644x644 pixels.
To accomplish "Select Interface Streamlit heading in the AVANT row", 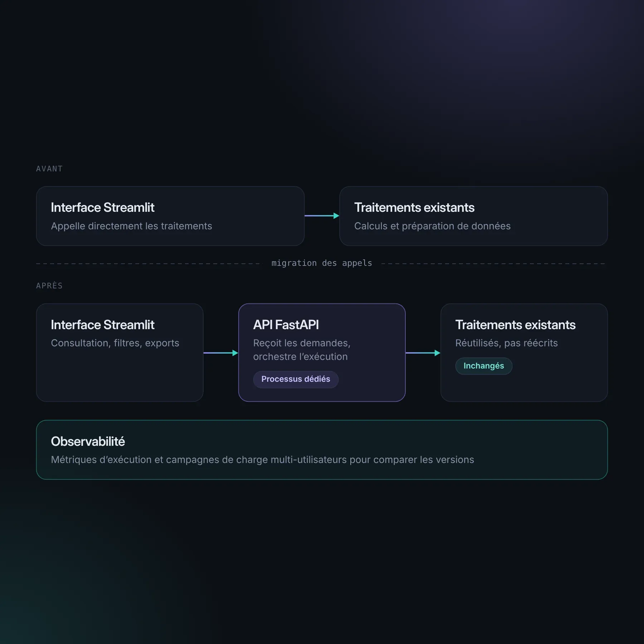I will point(103,208).
